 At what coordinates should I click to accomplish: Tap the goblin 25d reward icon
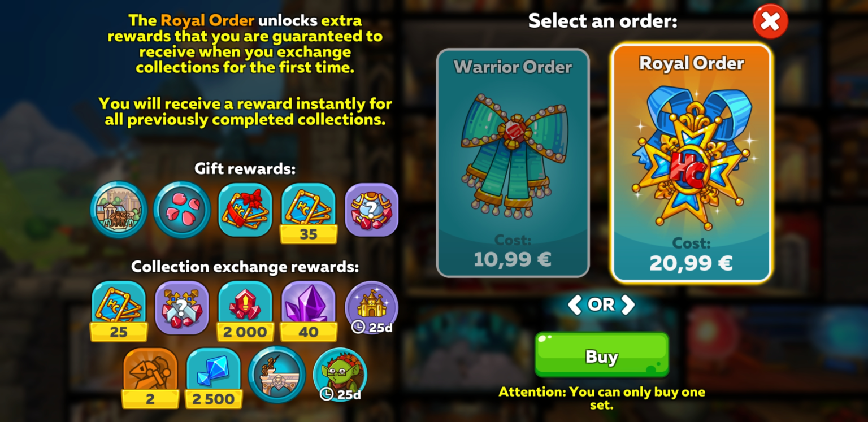(x=340, y=375)
